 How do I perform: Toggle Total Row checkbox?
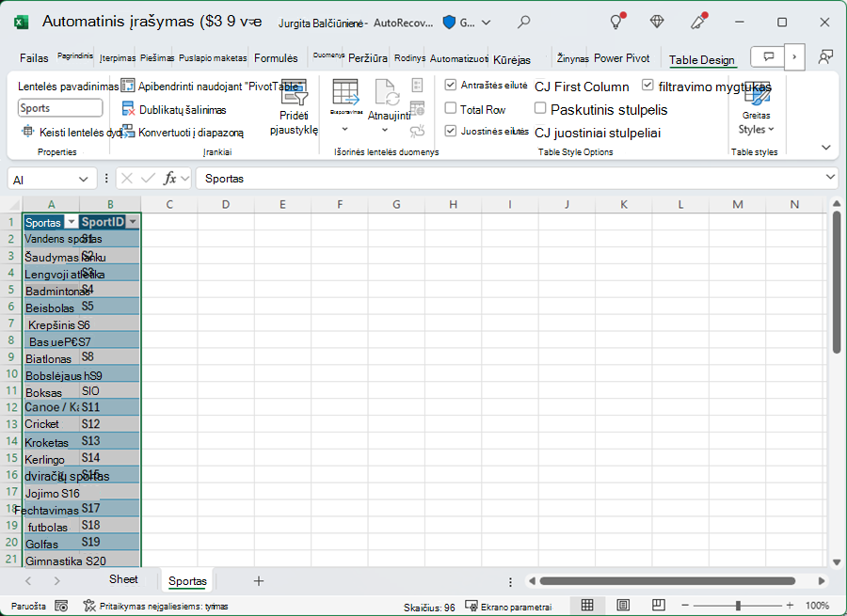451,108
